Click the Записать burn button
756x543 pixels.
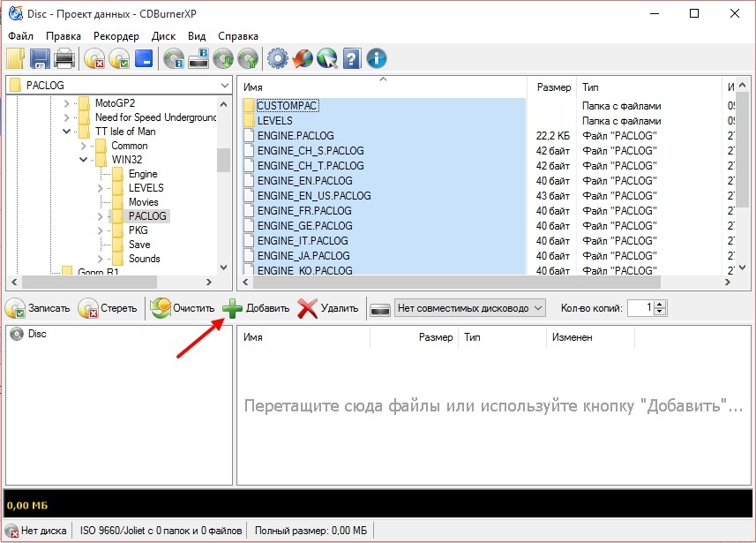click(38, 308)
